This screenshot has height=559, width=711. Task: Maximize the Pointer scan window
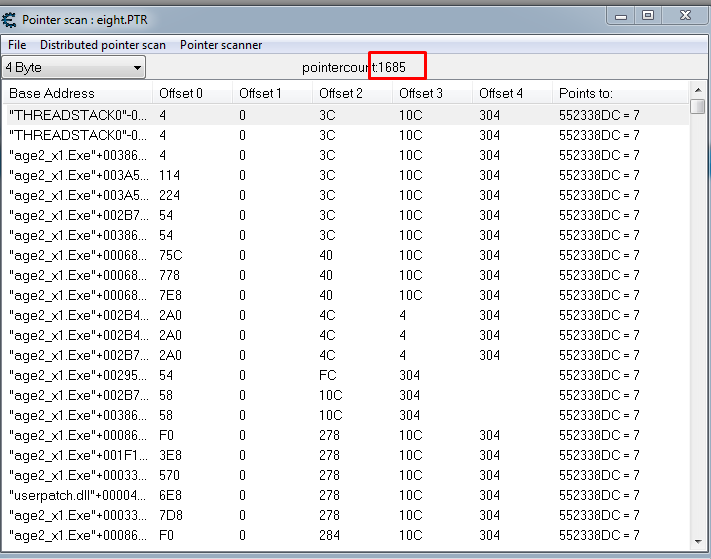tap(648, 15)
